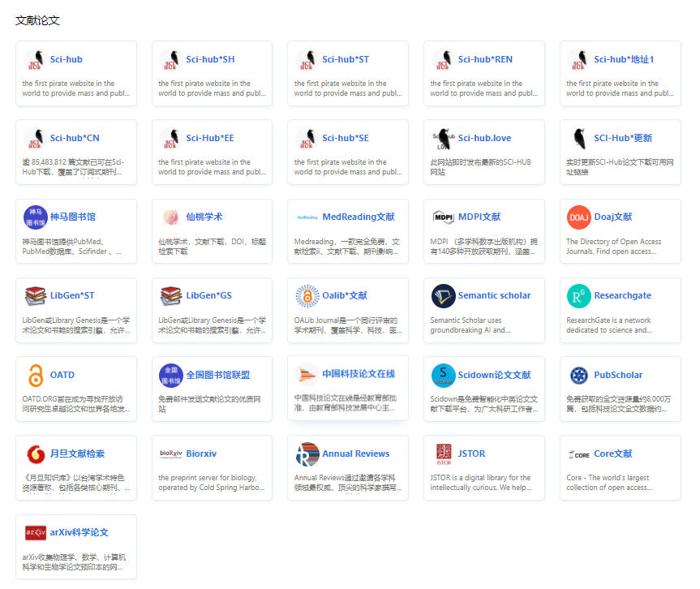Click the Semantic Scholar dark round icon

[x=444, y=296]
